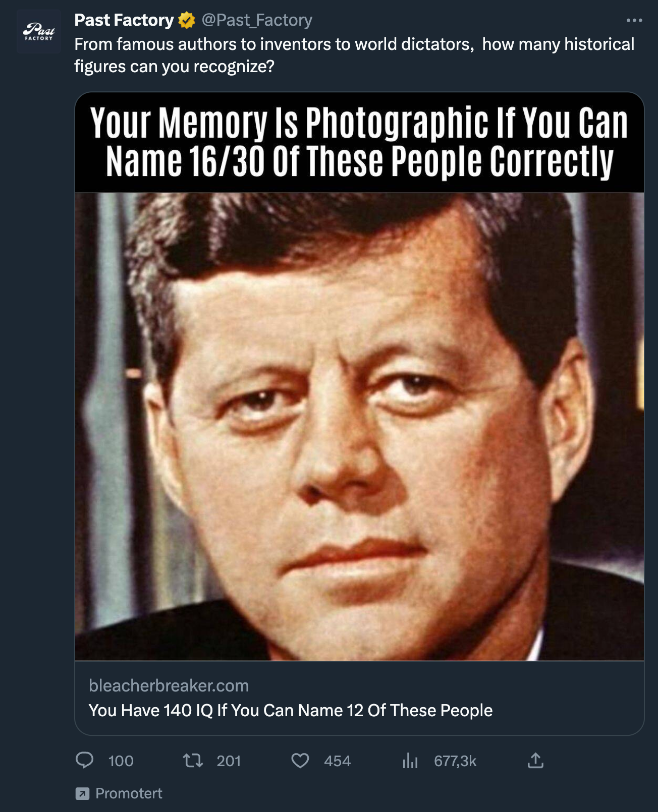Click the Past Factory profile avatar

pyautogui.click(x=39, y=31)
